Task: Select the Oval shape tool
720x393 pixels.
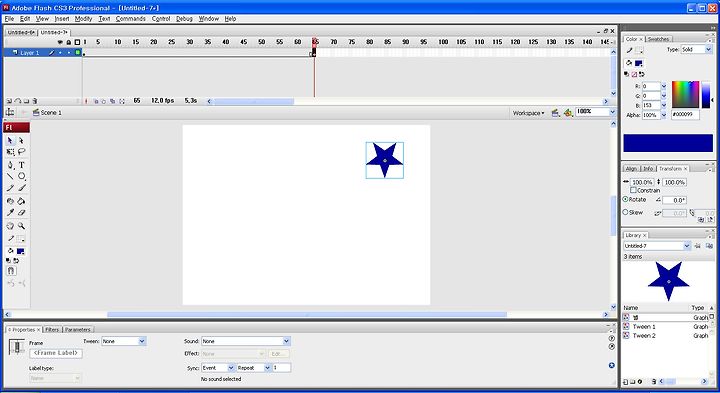Action: (x=21, y=176)
